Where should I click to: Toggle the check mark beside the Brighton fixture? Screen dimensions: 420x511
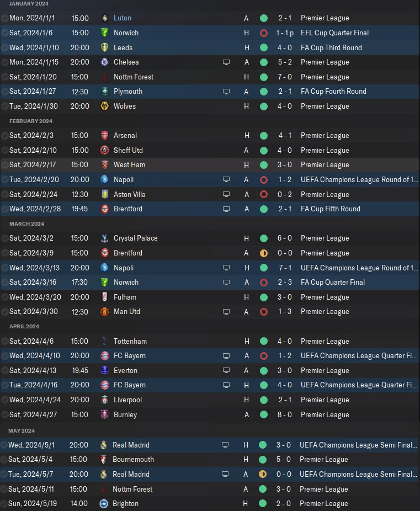tap(5, 503)
